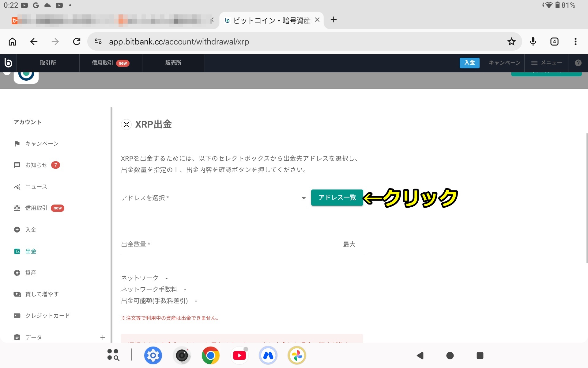Viewport: 588px width, 368px height.
Task: Tap the Android back navigation button
Action: click(420, 355)
